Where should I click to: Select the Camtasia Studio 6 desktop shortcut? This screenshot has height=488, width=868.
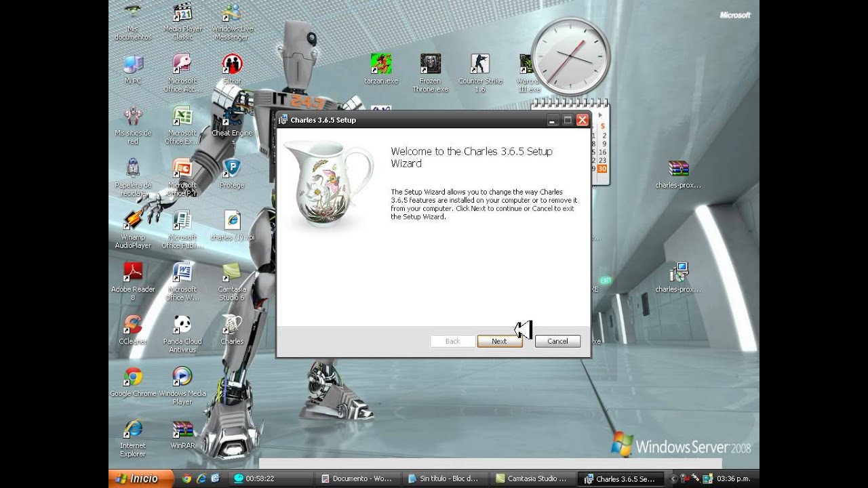[232, 281]
